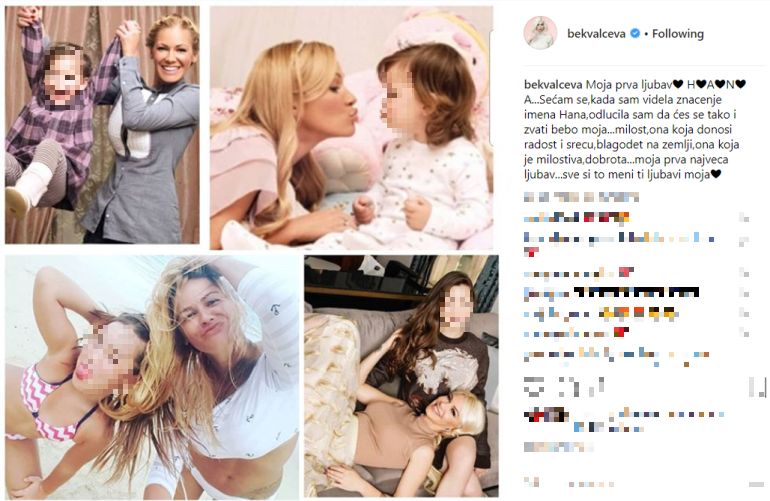This screenshot has width=770, height=501.
Task: Click bekvalceva username at caption start
Action: [x=553, y=84]
